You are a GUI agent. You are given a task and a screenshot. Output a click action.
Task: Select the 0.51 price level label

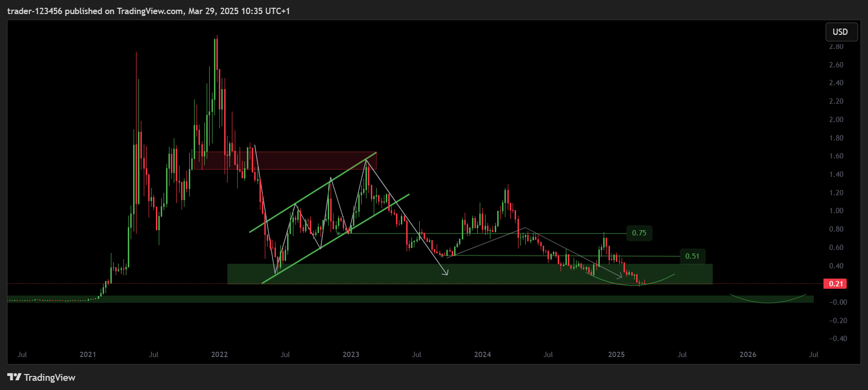pos(692,256)
